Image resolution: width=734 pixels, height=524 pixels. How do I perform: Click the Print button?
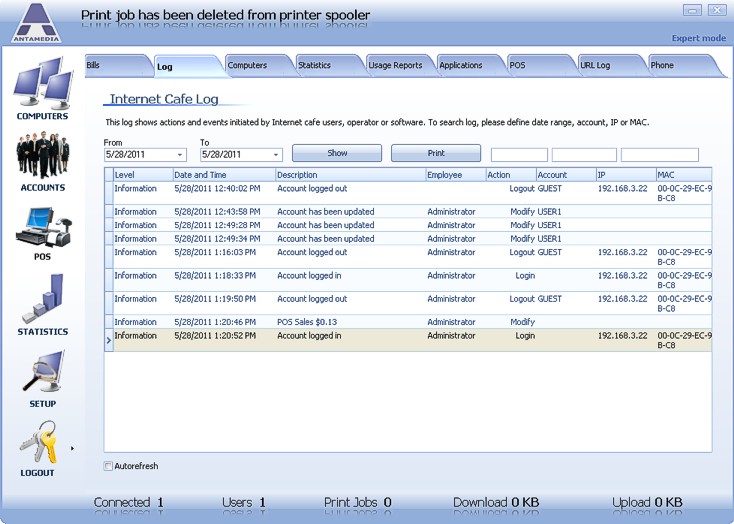(x=436, y=153)
